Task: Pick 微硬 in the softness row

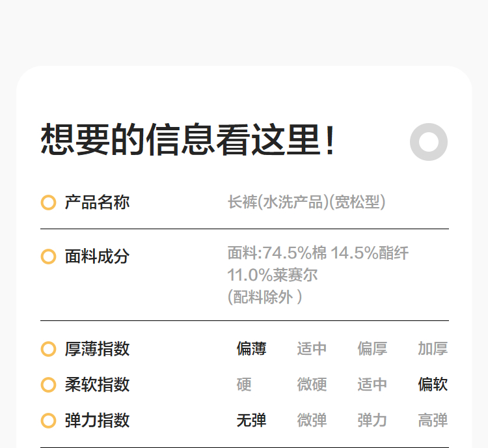Action: pos(312,385)
